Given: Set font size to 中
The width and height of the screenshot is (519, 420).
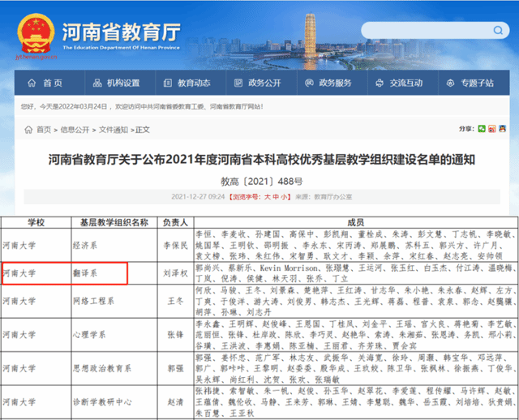Looking at the screenshot, I should point(276,197).
